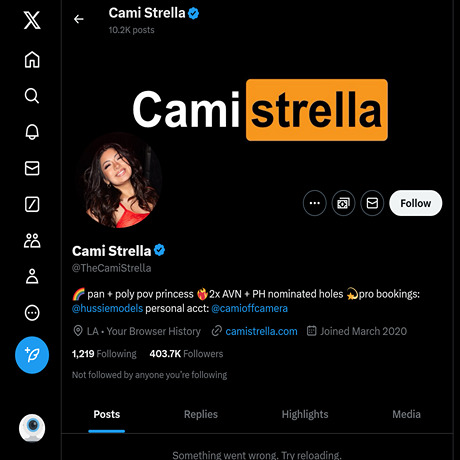Click the X logo in sidebar

click(32, 20)
